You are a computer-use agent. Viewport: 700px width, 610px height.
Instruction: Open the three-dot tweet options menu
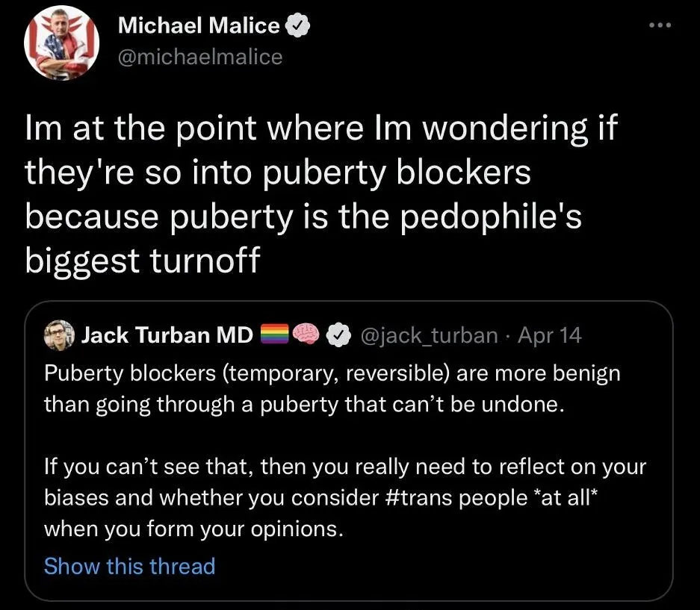660,23
